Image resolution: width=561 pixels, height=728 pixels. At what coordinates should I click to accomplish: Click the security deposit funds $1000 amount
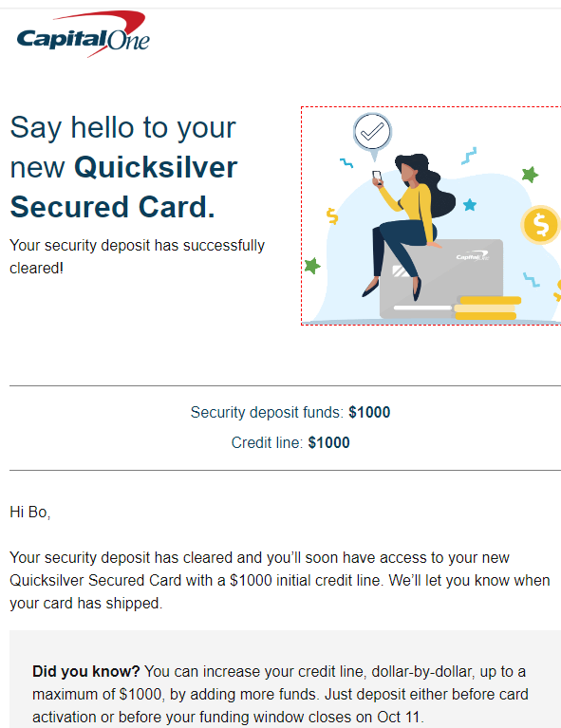(x=369, y=412)
